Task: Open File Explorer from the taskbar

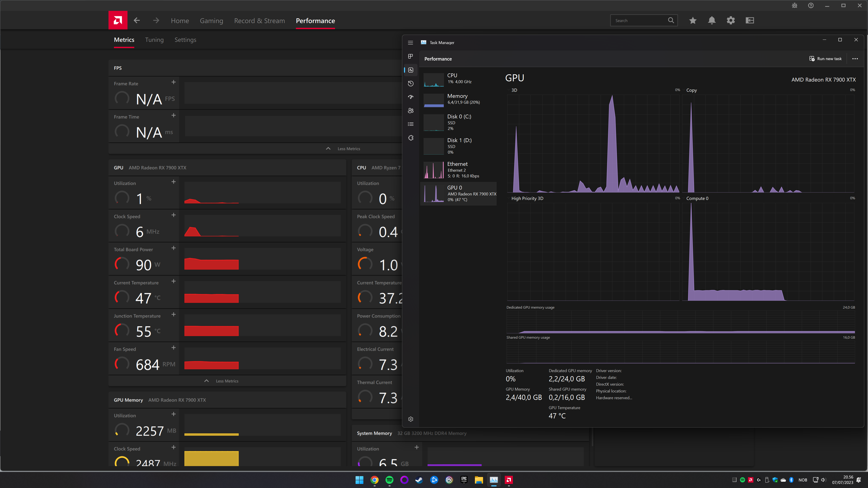Action: click(479, 480)
